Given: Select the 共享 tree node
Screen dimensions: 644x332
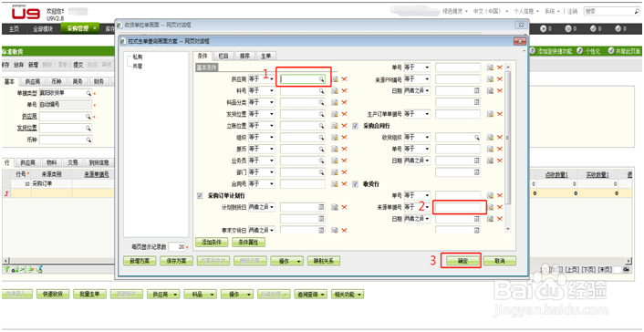Looking at the screenshot, I should (137, 66).
